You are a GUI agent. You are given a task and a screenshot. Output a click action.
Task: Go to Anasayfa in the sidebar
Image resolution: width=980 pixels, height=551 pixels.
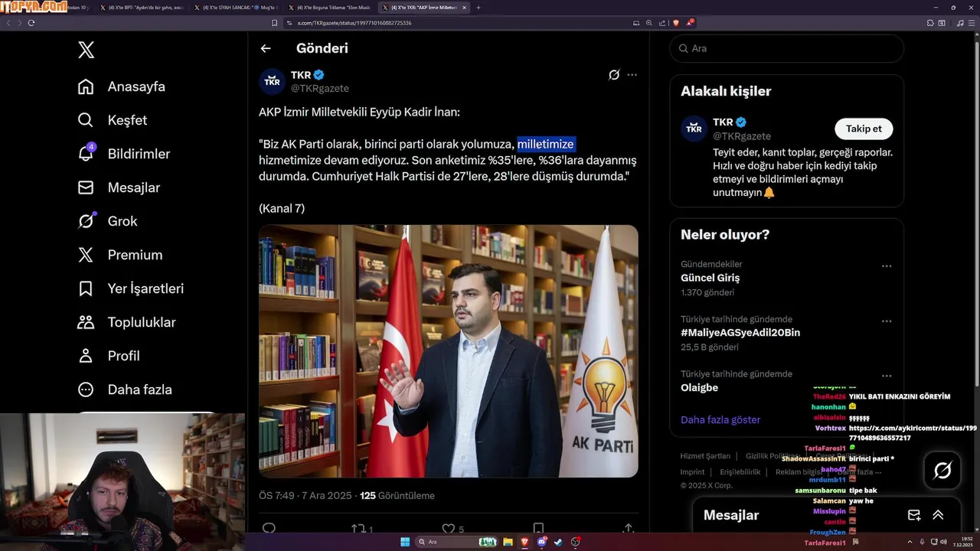122,86
